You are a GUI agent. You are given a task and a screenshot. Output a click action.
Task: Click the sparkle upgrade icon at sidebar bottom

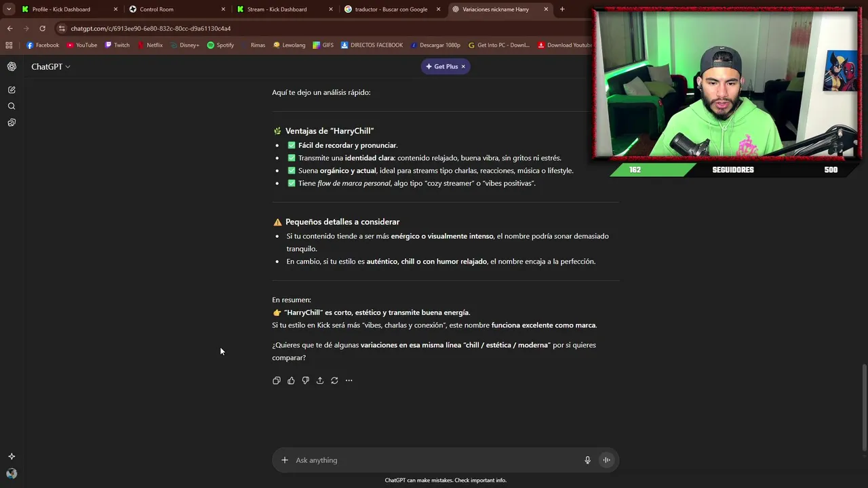click(x=12, y=456)
